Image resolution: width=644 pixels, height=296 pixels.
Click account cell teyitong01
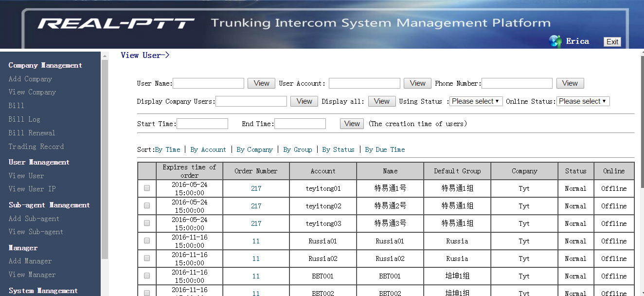323,188
